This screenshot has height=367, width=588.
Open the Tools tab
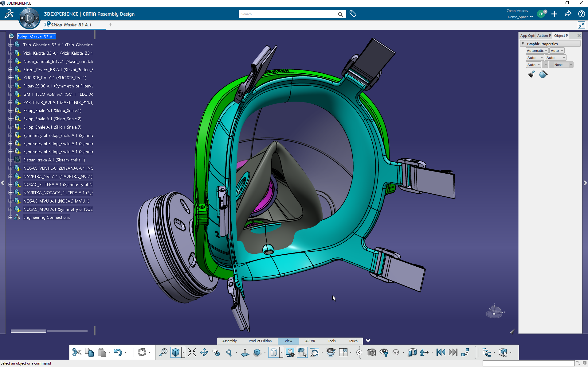pos(331,341)
